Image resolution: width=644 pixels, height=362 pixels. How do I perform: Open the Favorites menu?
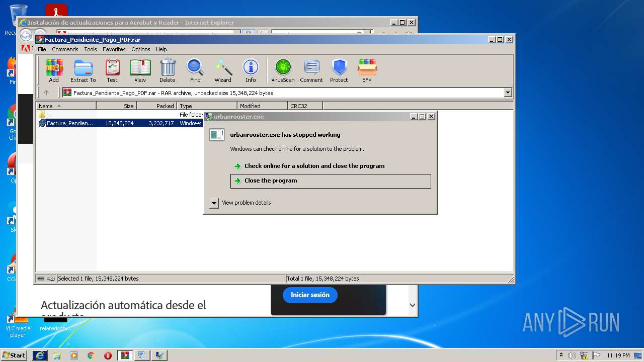point(114,49)
